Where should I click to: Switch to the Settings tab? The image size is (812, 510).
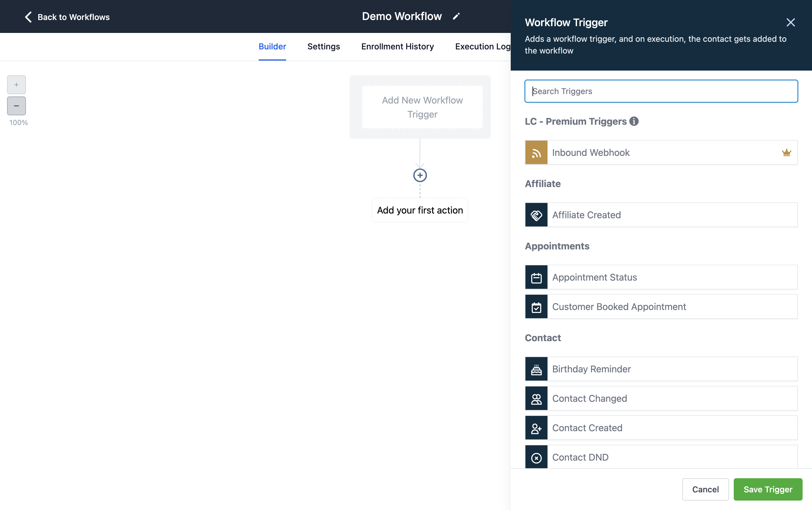323,46
